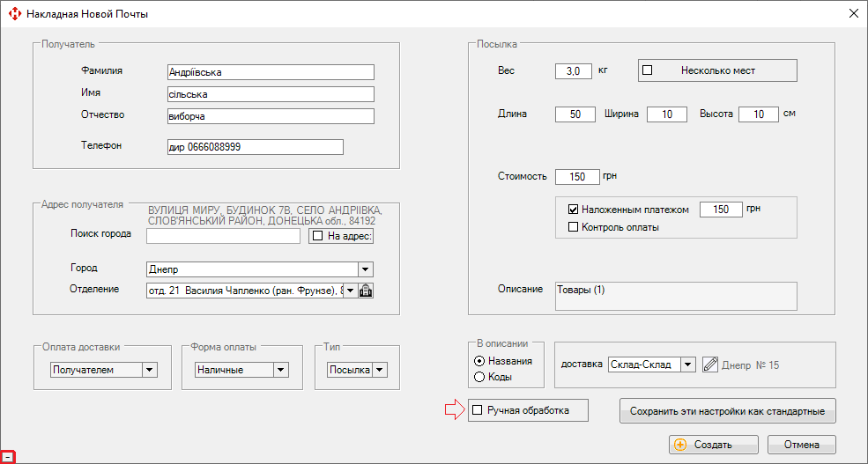Select the Названия radio button
Viewport: 868px width, 464px height.
tap(479, 361)
